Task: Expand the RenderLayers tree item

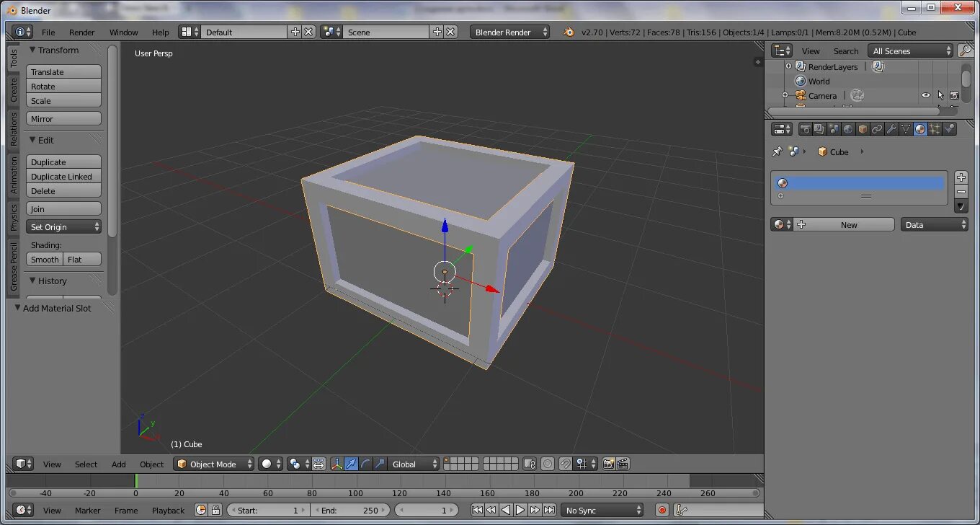Action: click(x=788, y=66)
